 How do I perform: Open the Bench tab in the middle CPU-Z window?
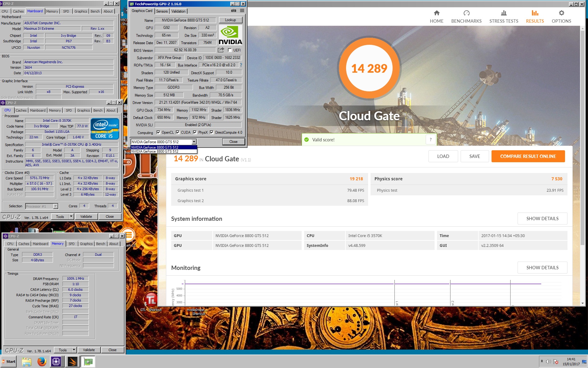coord(98,110)
